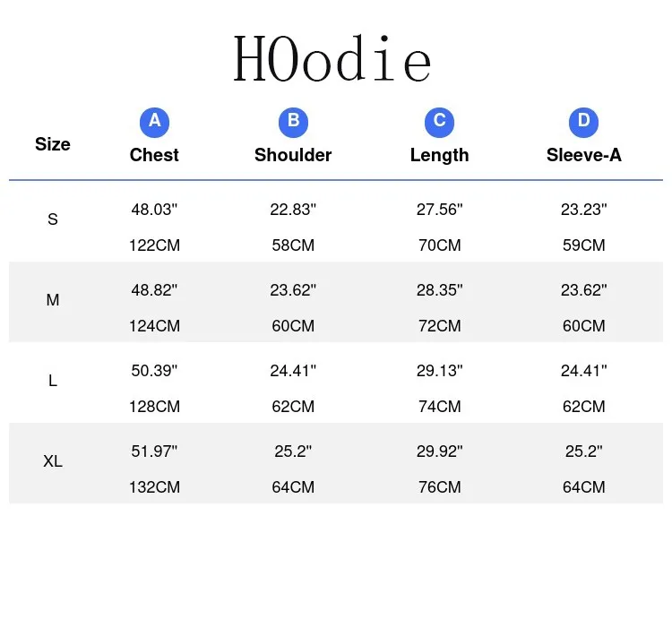The height and width of the screenshot is (619, 672).
Task: Select the M size row label
Action: click(x=53, y=300)
